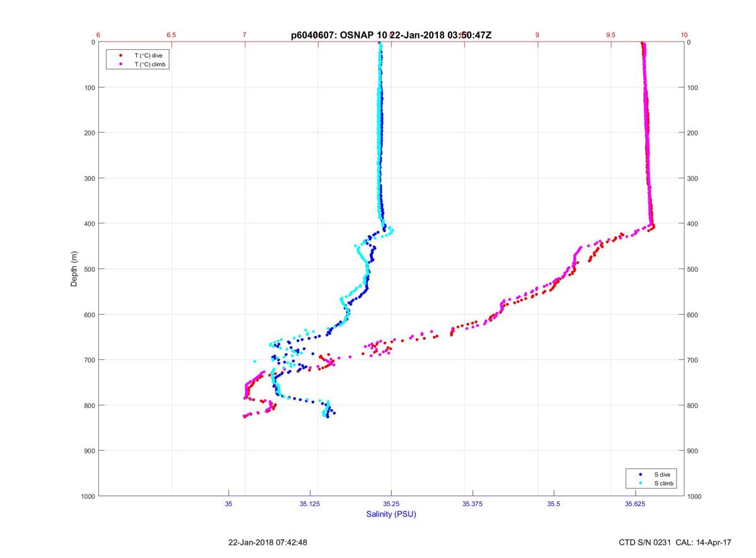Click depth tick 1000 on the right axis
Image resolution: width=756 pixels, height=558 pixels.
coord(696,496)
